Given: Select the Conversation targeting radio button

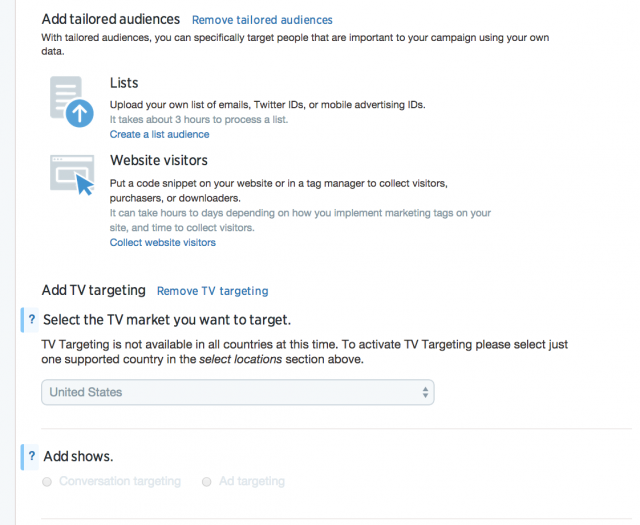Looking at the screenshot, I should [x=47, y=482].
